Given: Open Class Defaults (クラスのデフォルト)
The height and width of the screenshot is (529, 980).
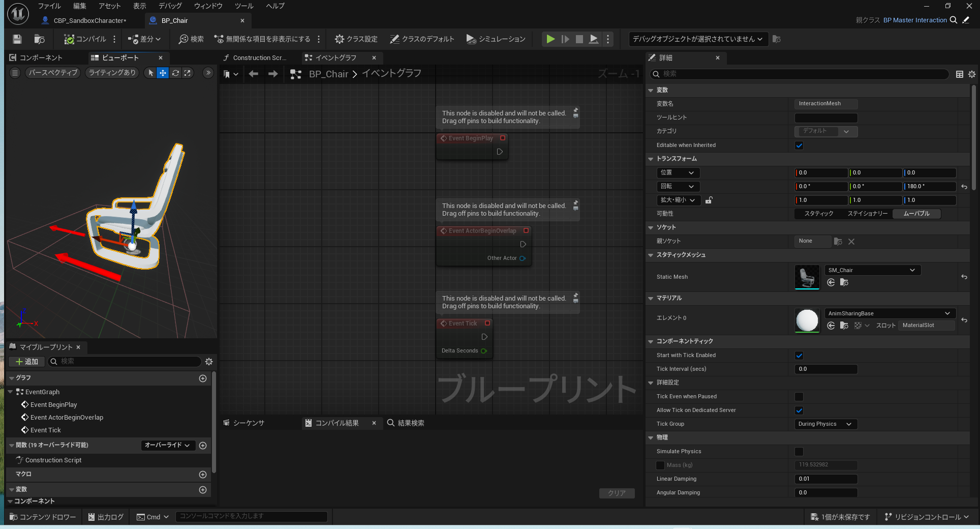Looking at the screenshot, I should click(422, 39).
